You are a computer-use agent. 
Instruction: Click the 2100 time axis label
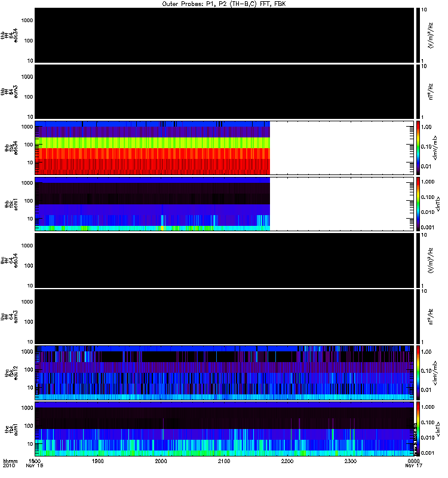pos(224,461)
